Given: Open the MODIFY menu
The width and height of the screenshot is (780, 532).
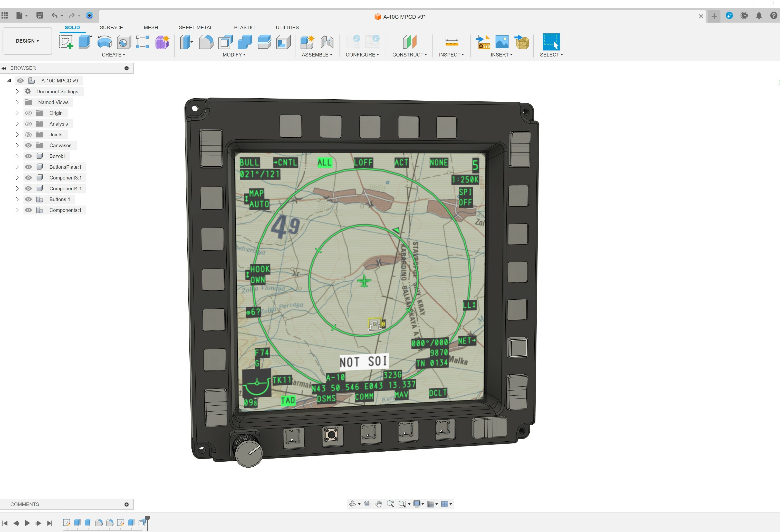Looking at the screenshot, I should pos(234,55).
